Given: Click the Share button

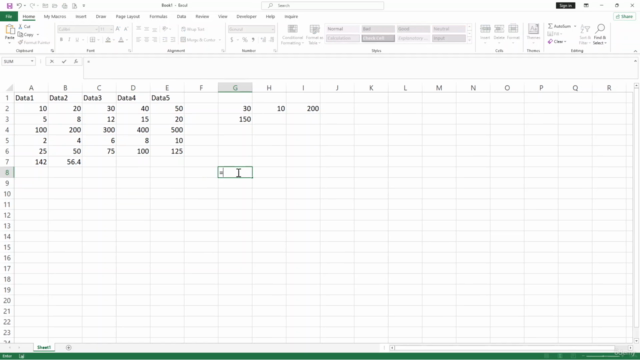Looking at the screenshot, I should coord(624,16).
